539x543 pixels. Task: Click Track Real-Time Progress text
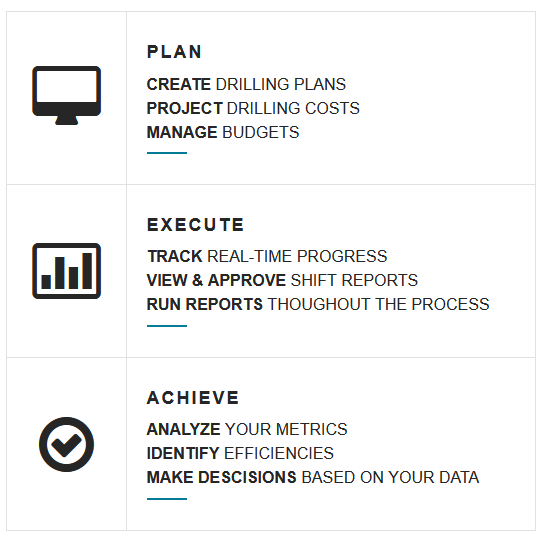tap(267, 256)
